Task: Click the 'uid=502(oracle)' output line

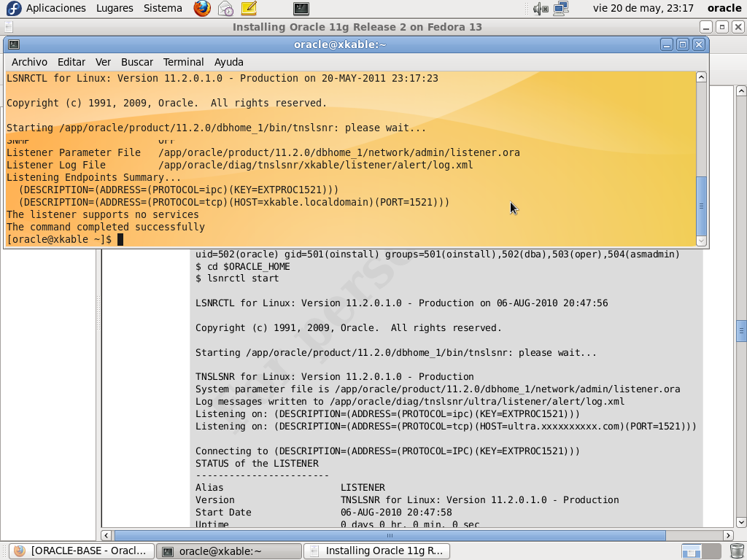Action: pyautogui.click(x=438, y=254)
